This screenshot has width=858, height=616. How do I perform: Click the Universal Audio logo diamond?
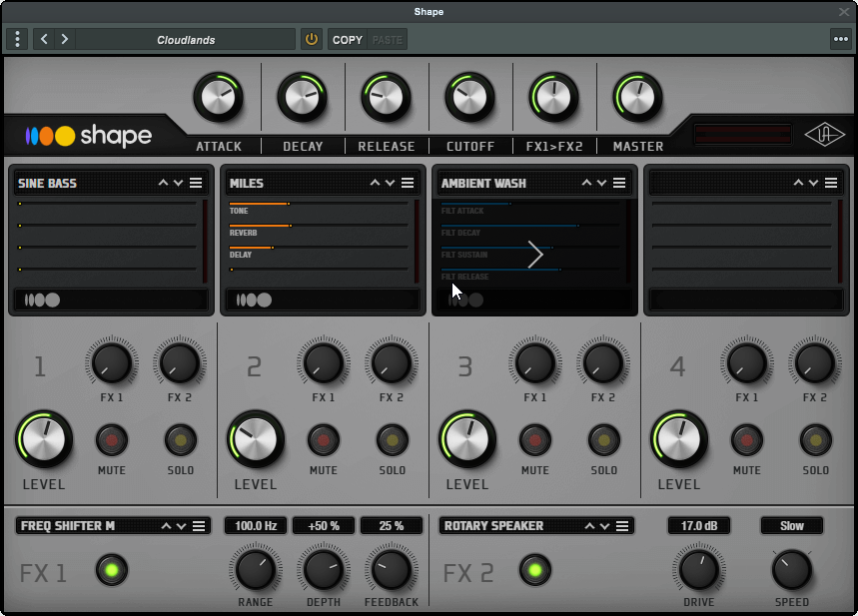[x=824, y=135]
